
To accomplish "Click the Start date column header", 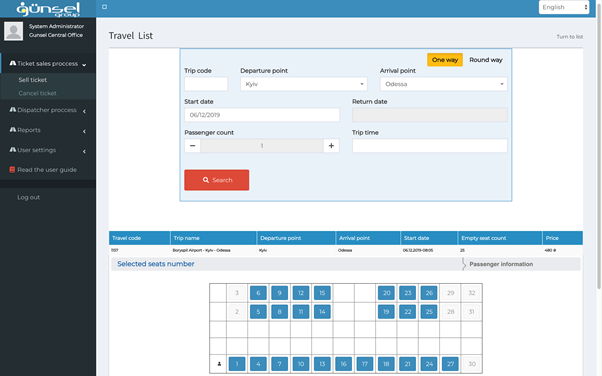I will pyautogui.click(x=429, y=238).
